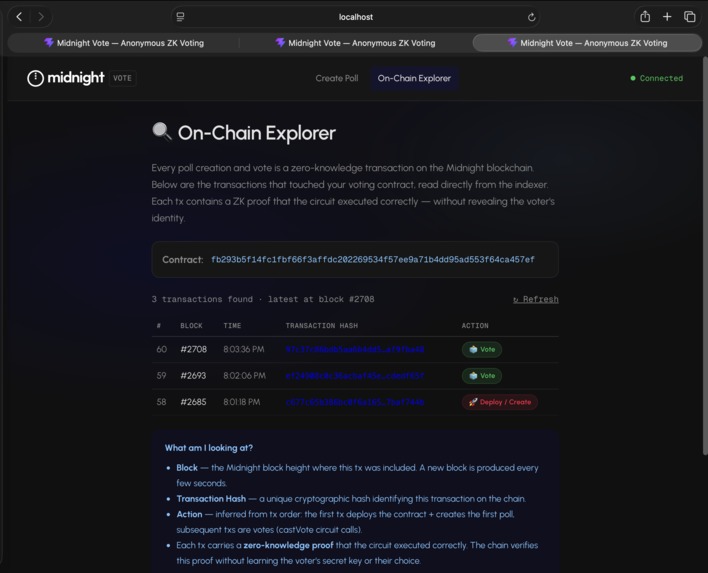Add a new browser tab

pyautogui.click(x=667, y=17)
